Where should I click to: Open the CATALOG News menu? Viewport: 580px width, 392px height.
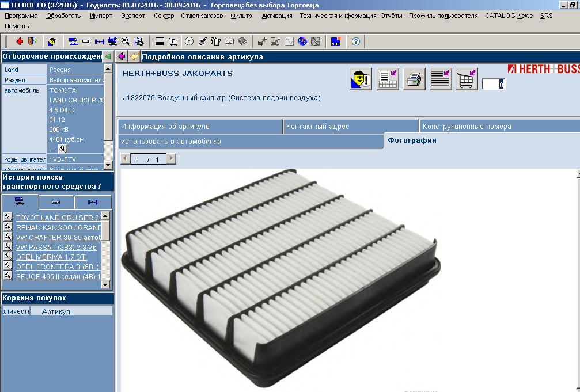509,16
